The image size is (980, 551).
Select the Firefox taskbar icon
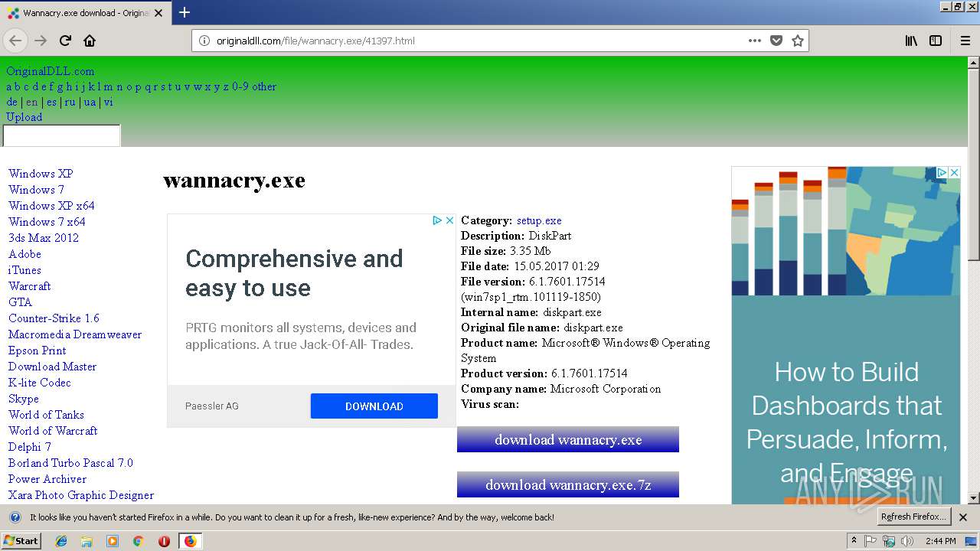190,541
